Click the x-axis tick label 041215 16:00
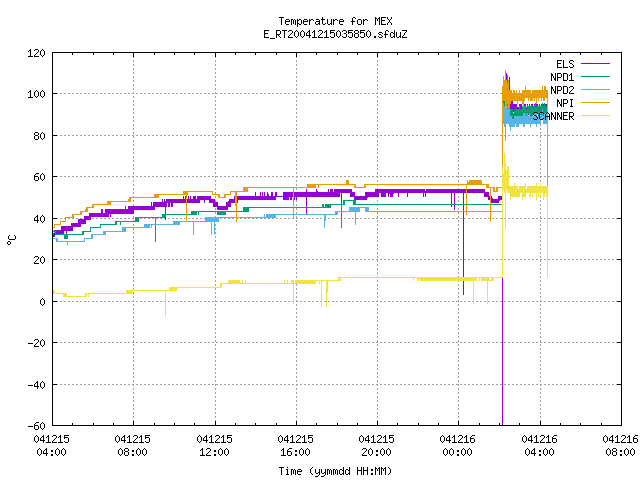The width and height of the screenshot is (640, 480). pos(296,446)
